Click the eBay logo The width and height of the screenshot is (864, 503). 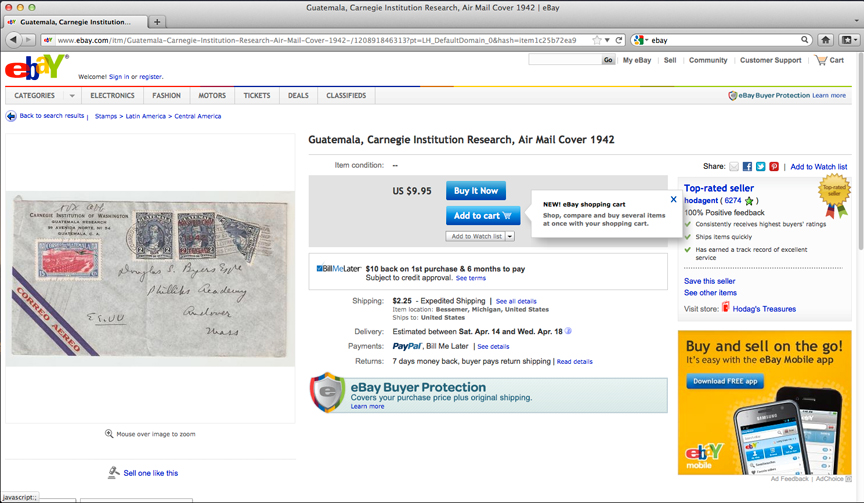[36, 67]
